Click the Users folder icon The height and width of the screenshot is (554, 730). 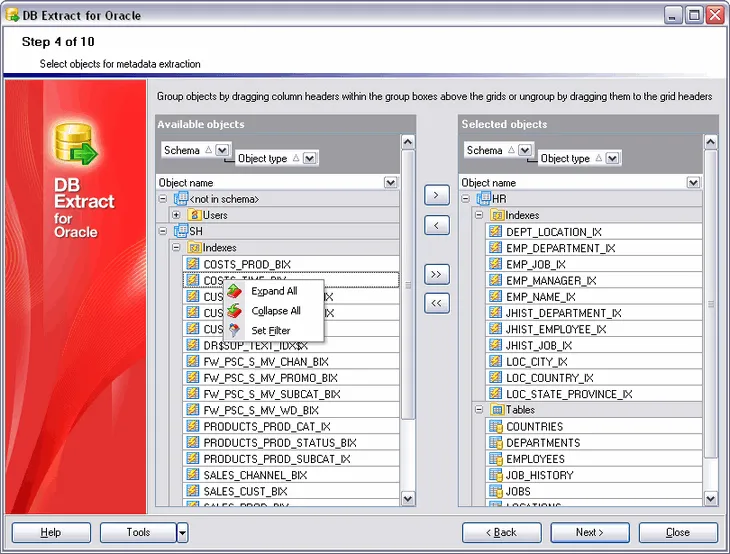194,215
